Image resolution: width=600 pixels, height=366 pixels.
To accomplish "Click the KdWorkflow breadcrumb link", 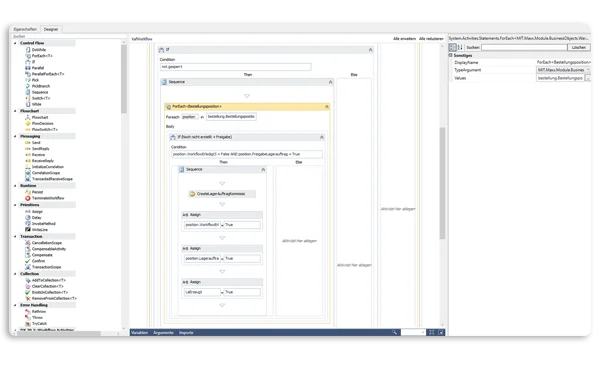I will tap(142, 39).
